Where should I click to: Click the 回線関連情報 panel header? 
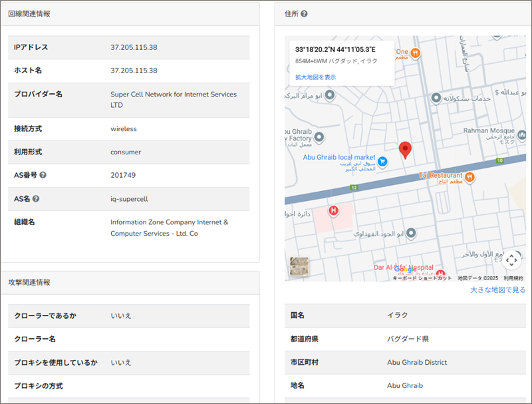(29, 13)
